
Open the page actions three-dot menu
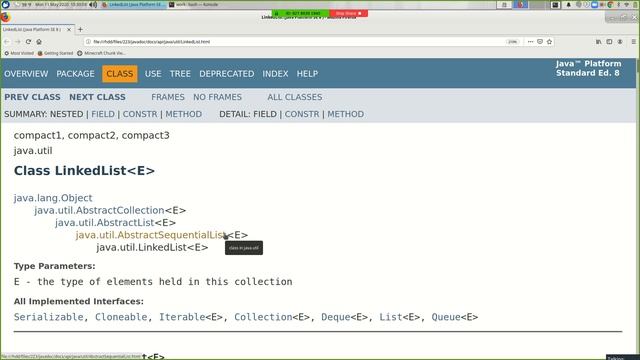click(530, 42)
